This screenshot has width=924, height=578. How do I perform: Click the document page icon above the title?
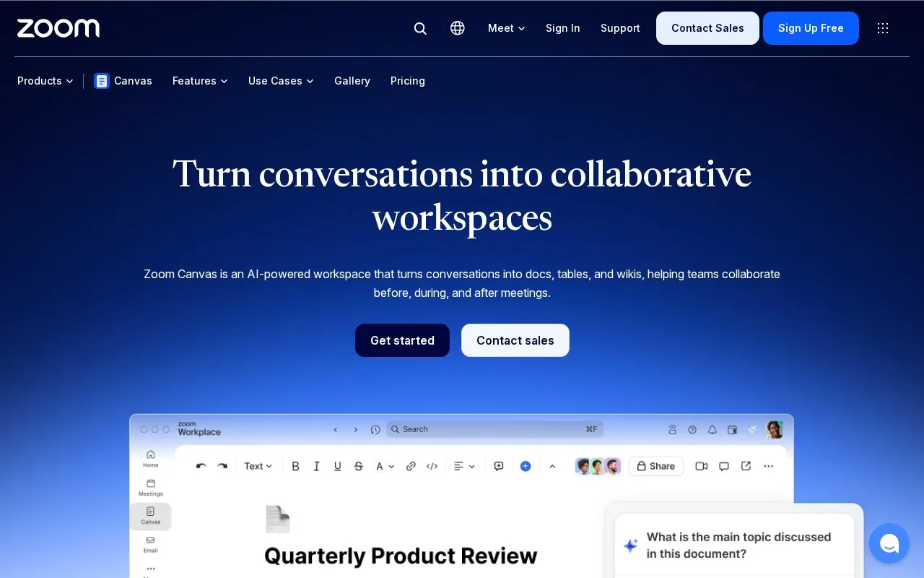tap(278, 519)
